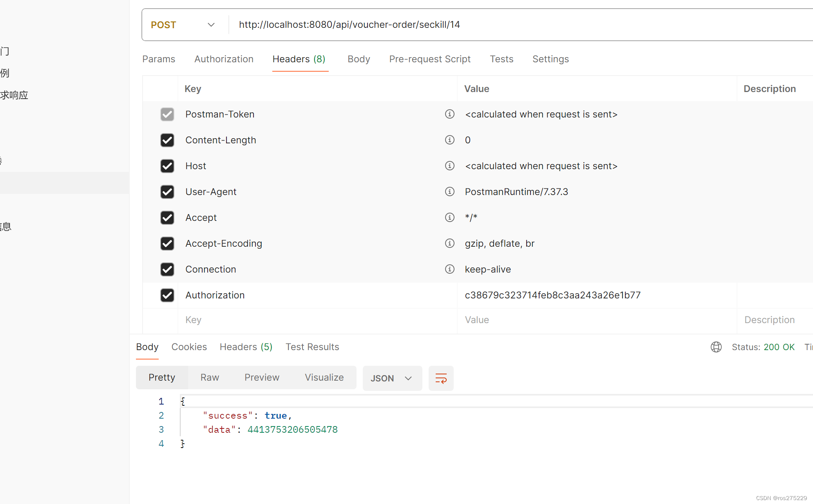Uncheck the Authorization header checkbox
The height and width of the screenshot is (504, 813).
pos(167,295)
